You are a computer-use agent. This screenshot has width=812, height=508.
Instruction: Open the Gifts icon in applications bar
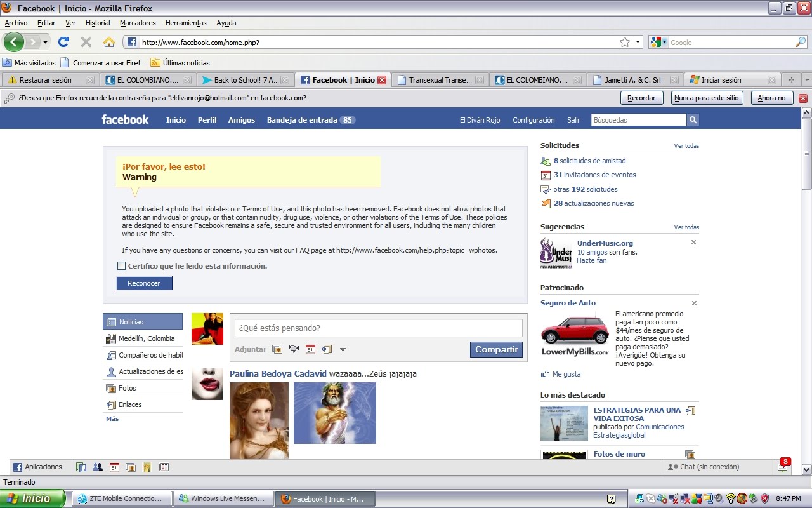147,467
